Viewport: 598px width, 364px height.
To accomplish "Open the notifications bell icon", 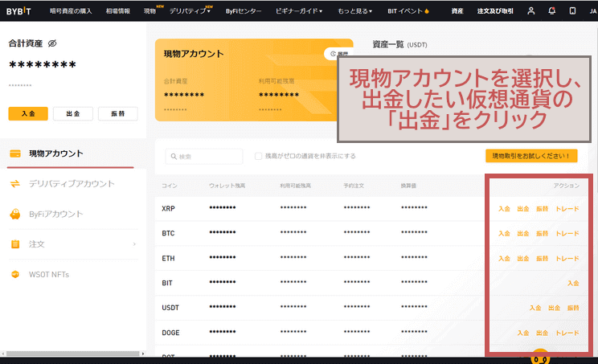I will coord(551,10).
